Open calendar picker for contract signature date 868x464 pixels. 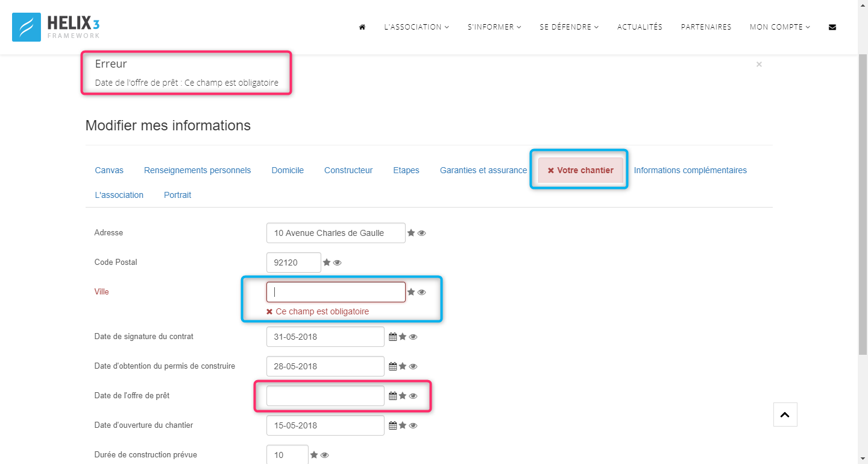click(392, 337)
